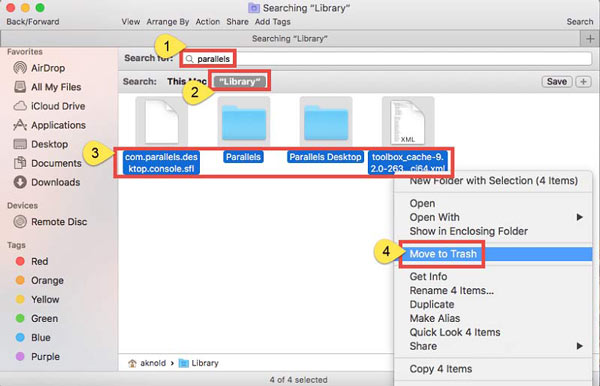Click the Parallels Desktop folder icon
Image resolution: width=600 pixels, height=386 pixels.
[326, 122]
